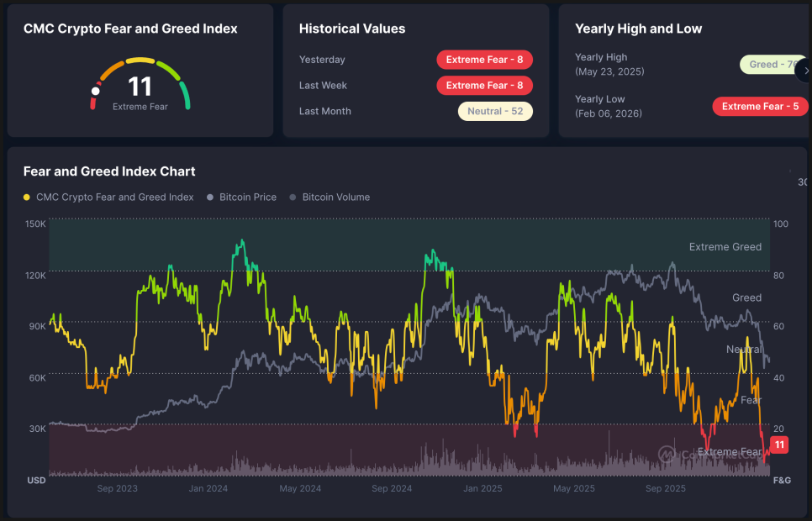
Task: Click the Jan 2025 x-axis marker
Action: click(x=482, y=488)
